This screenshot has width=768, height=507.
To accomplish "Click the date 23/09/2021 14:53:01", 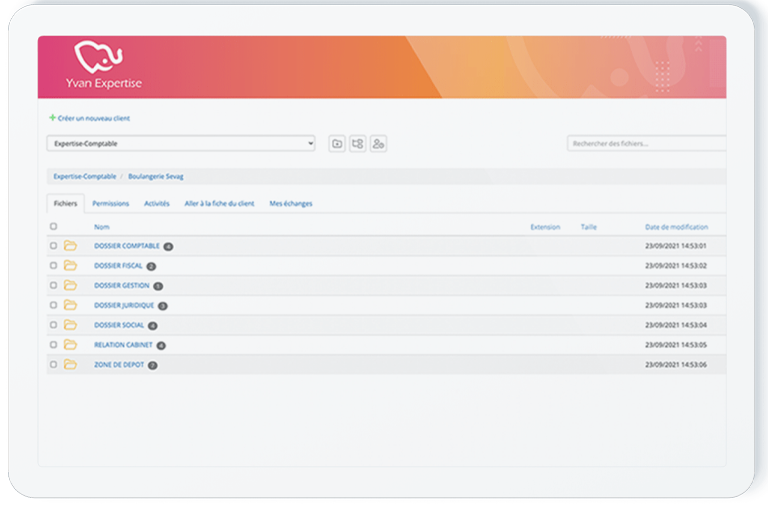I will click(676, 246).
